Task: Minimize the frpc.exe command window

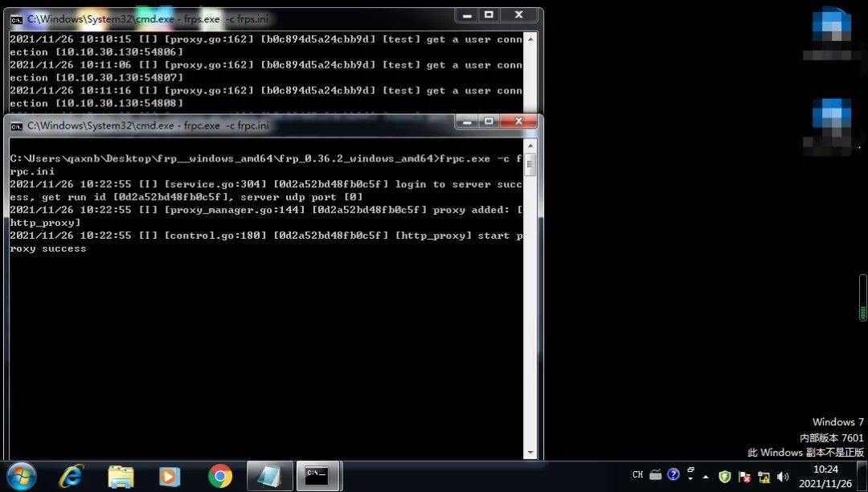Action: coord(467,121)
